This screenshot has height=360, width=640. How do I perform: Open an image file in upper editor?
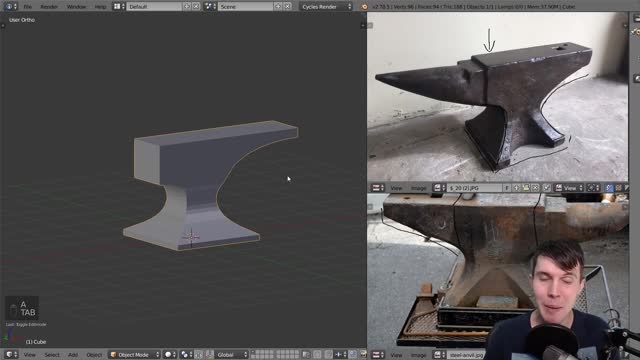coord(526,188)
